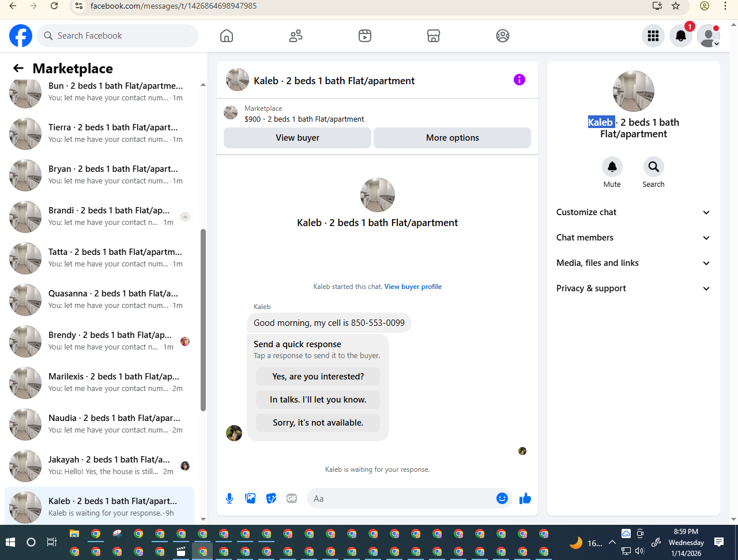Open the Notifications bell with badge
738x560 pixels.
click(681, 36)
